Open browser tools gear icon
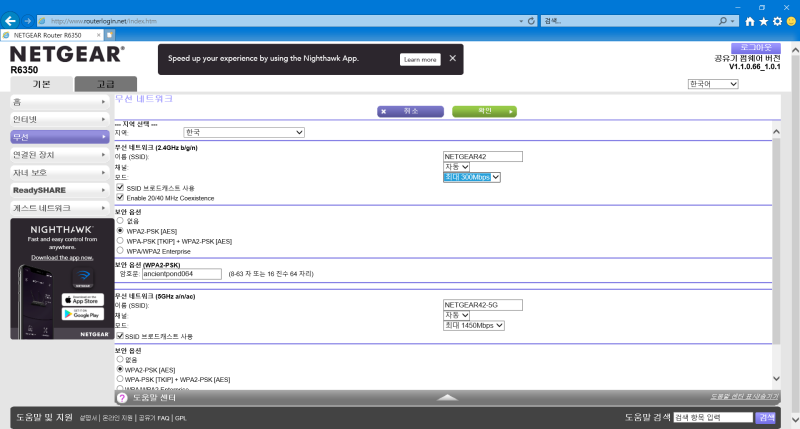 point(777,21)
